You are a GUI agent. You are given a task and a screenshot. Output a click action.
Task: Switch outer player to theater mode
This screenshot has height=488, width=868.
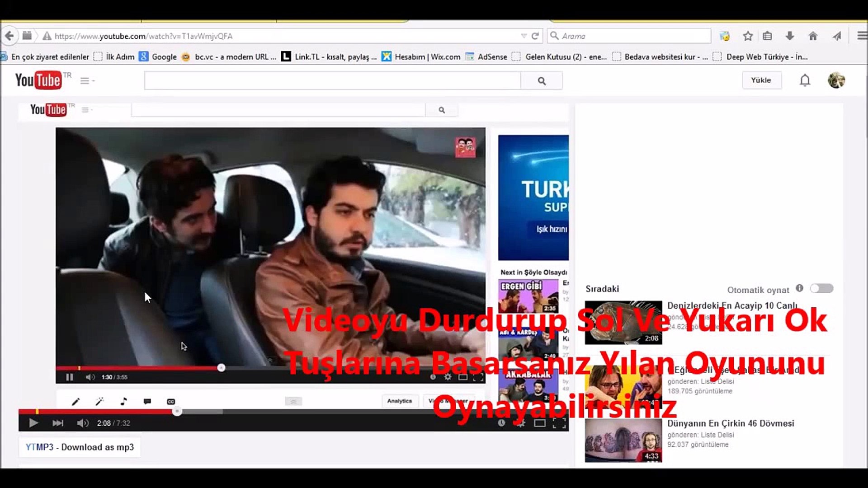click(539, 423)
